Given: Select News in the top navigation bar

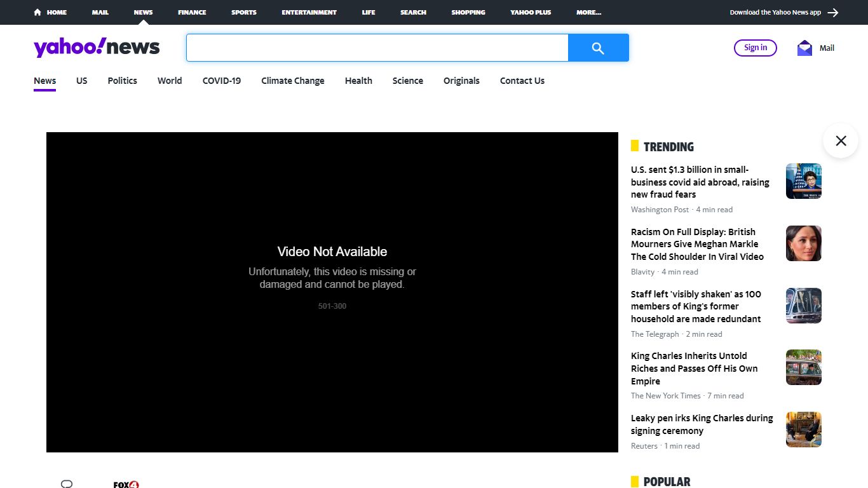Looking at the screenshot, I should point(143,12).
